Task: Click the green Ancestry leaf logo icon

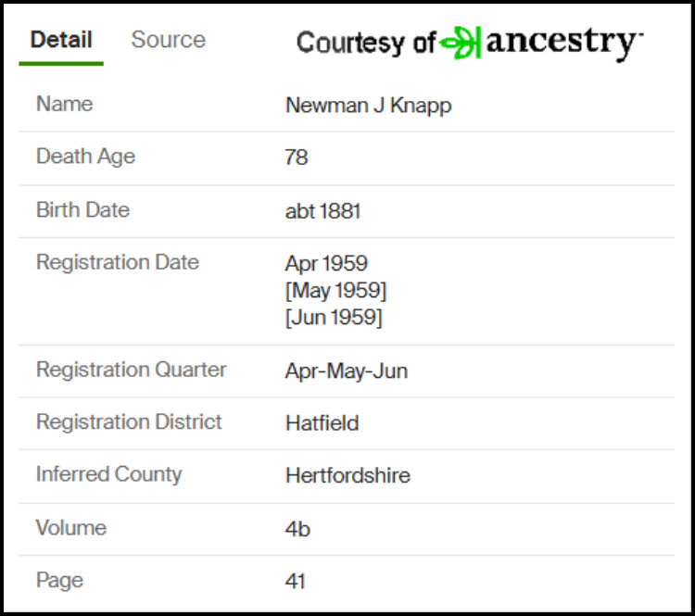Action: coord(461,43)
